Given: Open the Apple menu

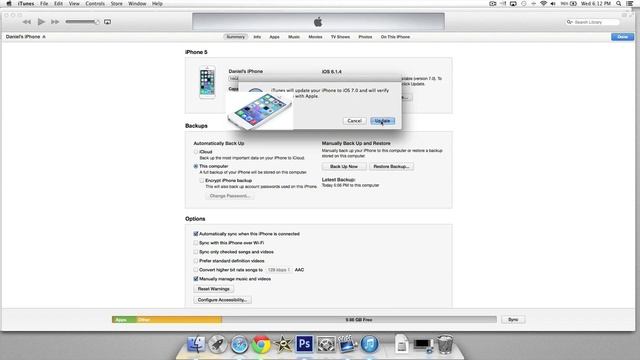Looking at the screenshot, I should pyautogui.click(x=9, y=4).
